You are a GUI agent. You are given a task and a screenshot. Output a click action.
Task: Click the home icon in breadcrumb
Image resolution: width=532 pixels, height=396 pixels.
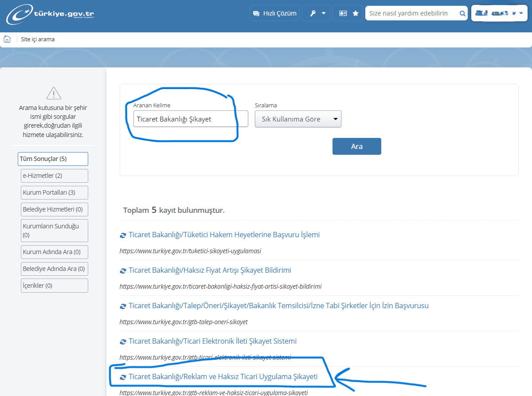[7, 39]
